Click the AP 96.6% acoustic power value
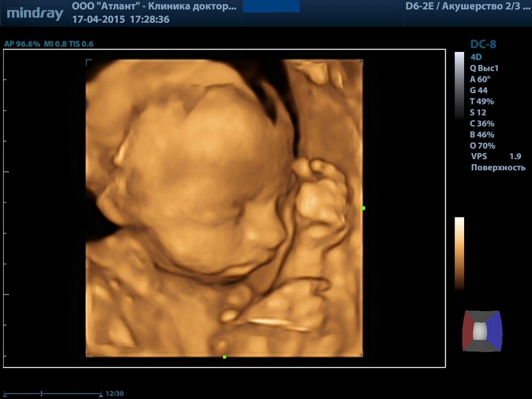 coord(22,44)
